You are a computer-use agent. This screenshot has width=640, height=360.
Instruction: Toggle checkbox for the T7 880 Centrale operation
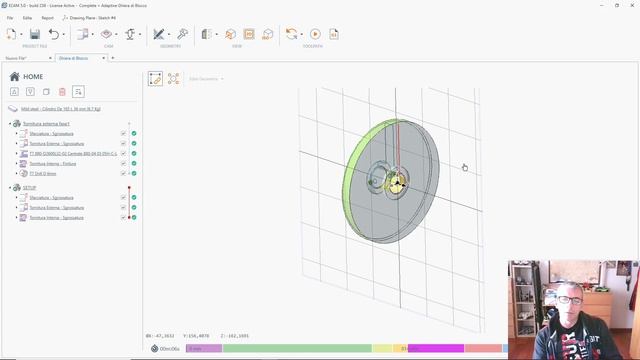(123, 153)
